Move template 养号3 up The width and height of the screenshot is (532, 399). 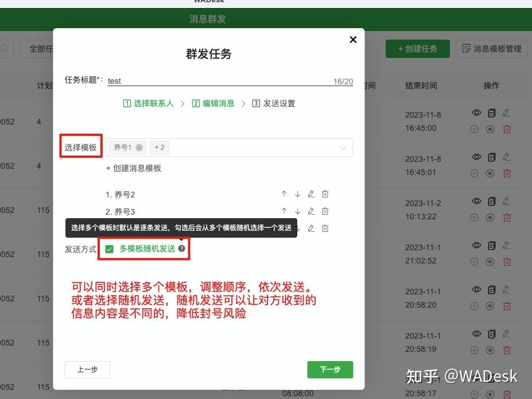(x=284, y=211)
